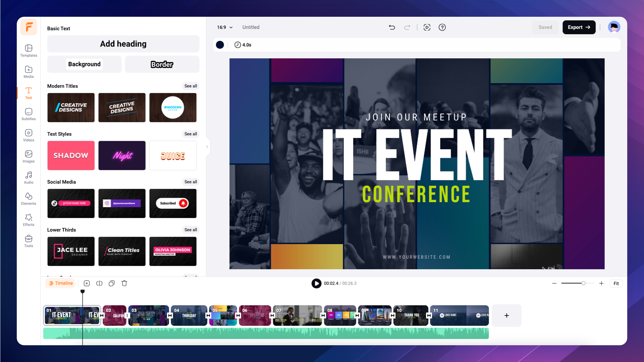Open the Subtitles panel
The width and height of the screenshot is (644, 362).
click(28, 114)
